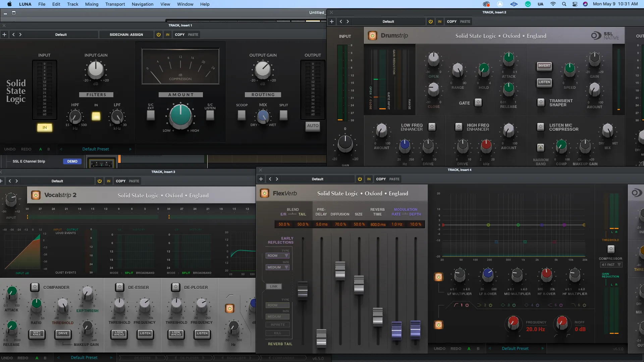Click the Reverb Time fader
This screenshot has width=644, height=362.
click(378, 316)
